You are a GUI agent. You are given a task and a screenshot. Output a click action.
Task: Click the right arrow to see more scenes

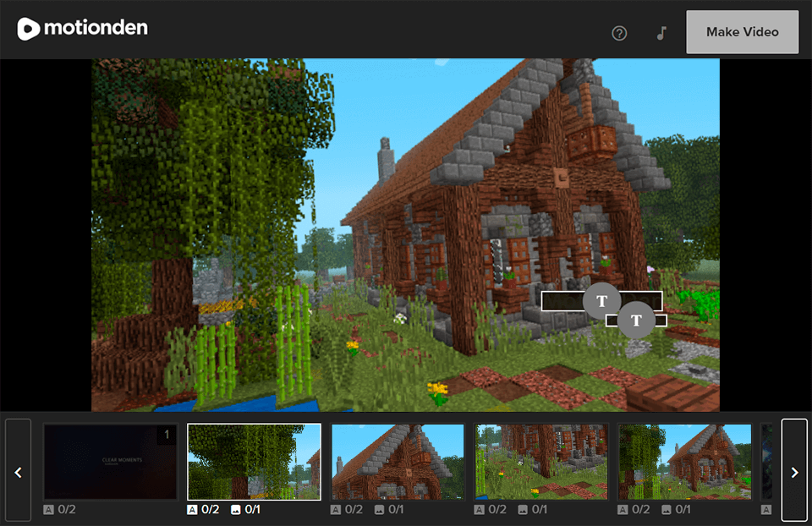coord(794,473)
